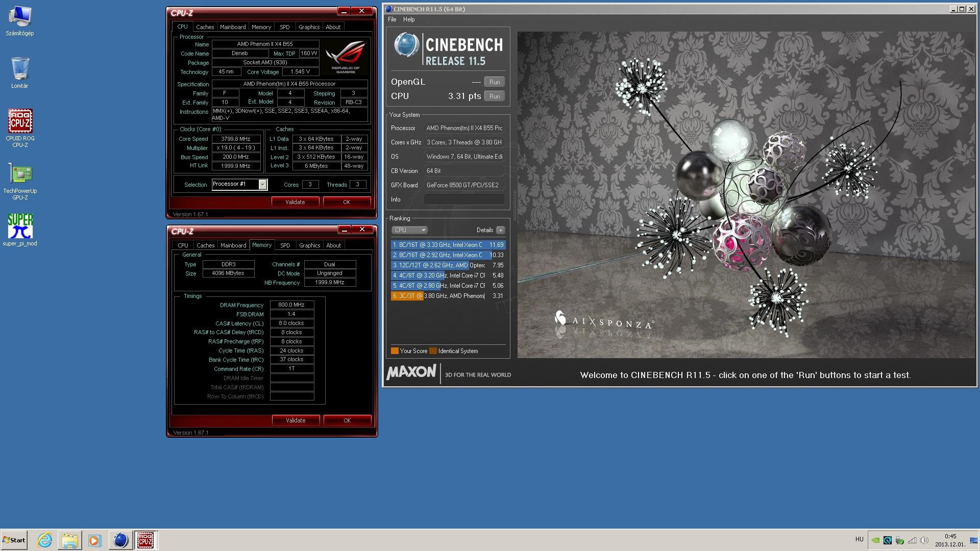Click the HU language indicator
980x551 pixels.
coord(859,539)
